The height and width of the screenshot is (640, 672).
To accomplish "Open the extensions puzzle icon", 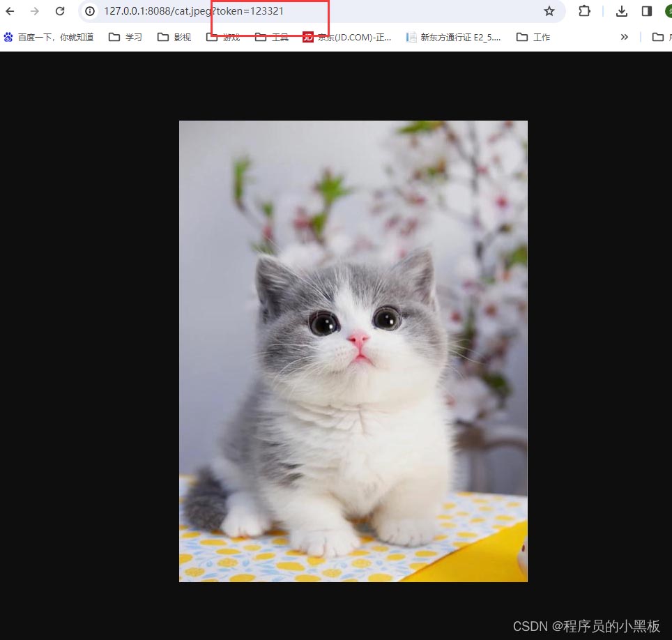I will pyautogui.click(x=584, y=11).
